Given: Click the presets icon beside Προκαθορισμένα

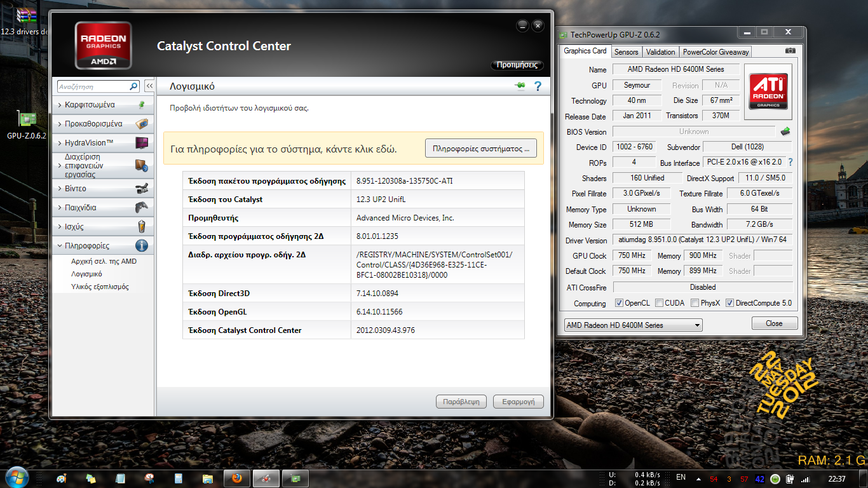Looking at the screenshot, I should coord(142,124).
